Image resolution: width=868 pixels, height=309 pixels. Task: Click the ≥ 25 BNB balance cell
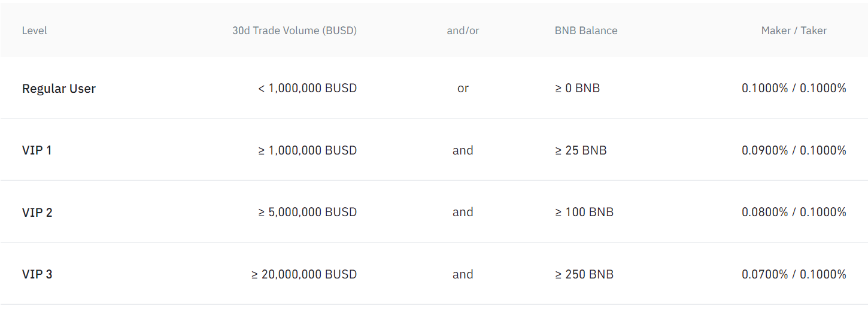pos(581,150)
